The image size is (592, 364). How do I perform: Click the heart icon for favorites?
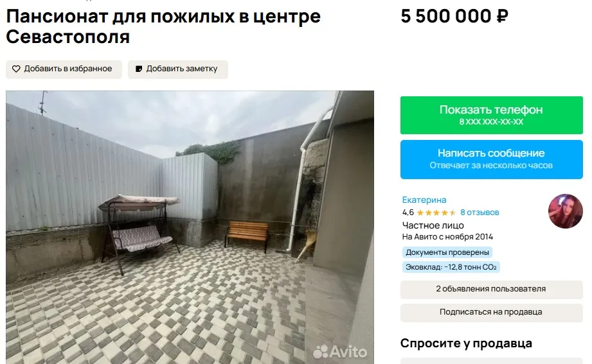[x=16, y=69]
